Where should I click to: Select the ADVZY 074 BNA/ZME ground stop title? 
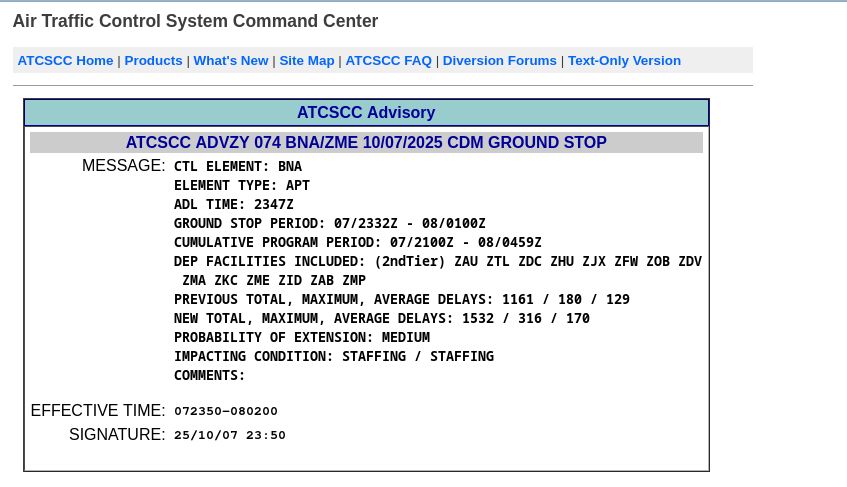tap(366, 143)
